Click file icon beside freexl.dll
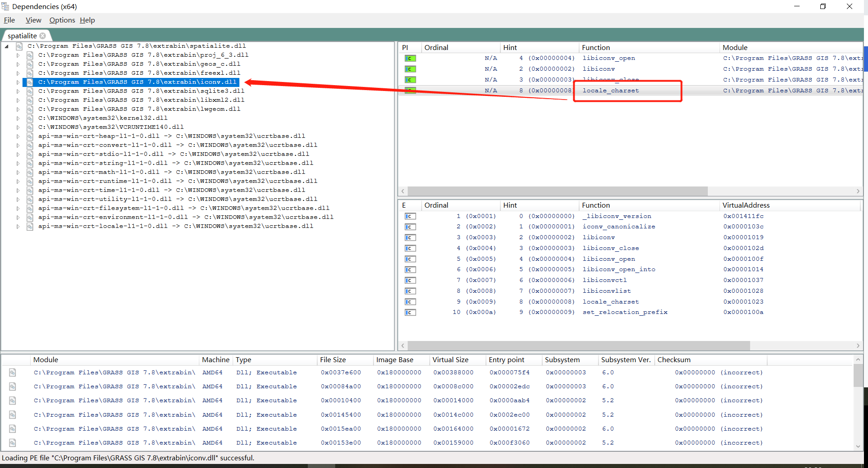 [x=30, y=73]
